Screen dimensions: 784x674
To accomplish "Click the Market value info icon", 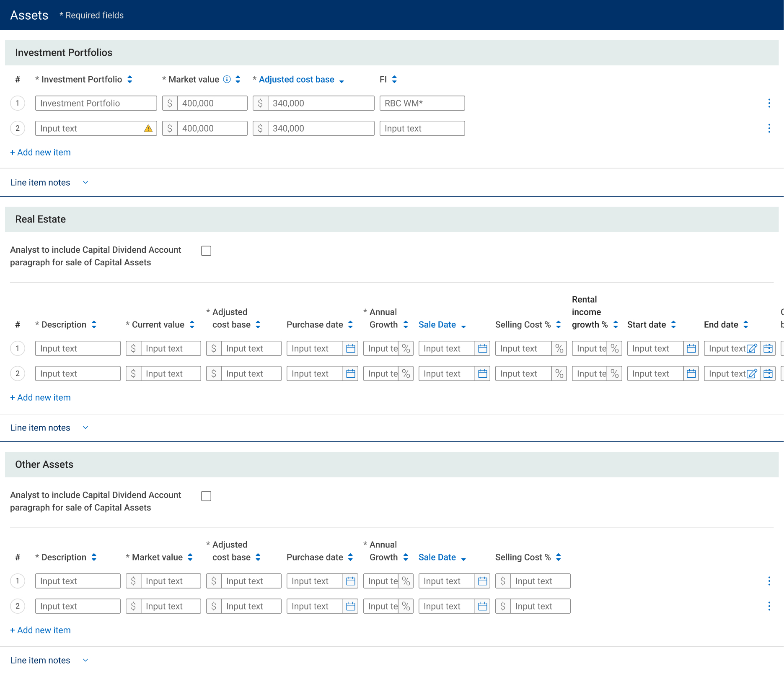I will pyautogui.click(x=227, y=79).
